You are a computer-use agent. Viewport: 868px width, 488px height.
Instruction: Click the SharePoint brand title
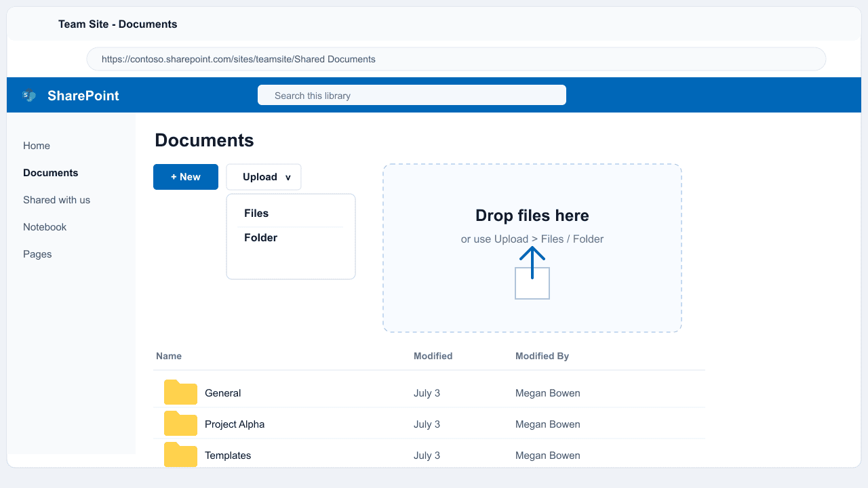point(83,96)
